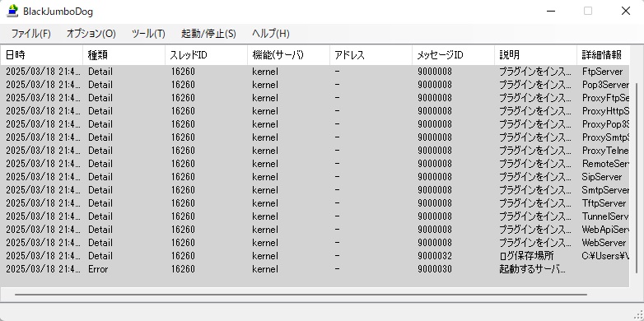Viewport: 644px width, 321px height.
Task: Select the ProxyHttpS... log row
Action: pyautogui.click(x=315, y=111)
